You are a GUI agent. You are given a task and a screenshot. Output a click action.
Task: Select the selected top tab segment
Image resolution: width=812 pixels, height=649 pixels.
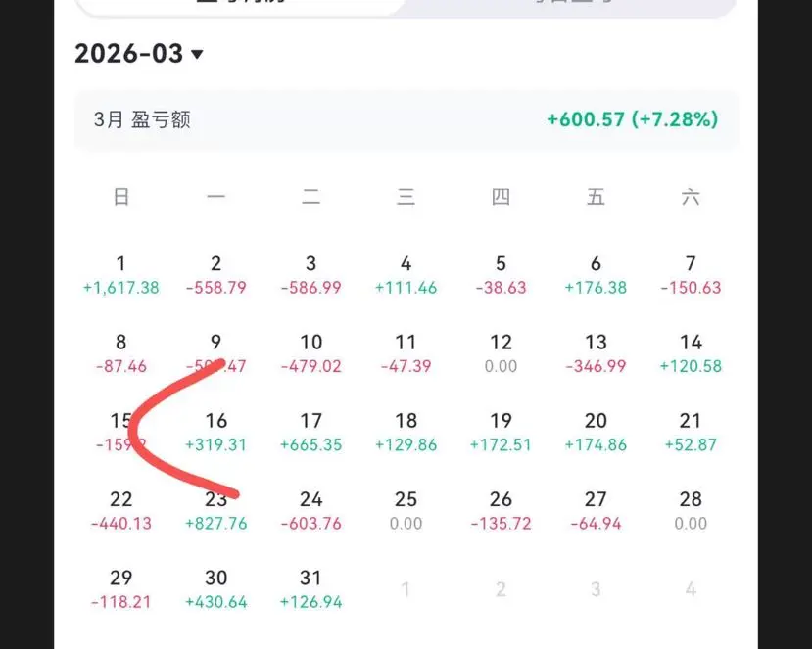point(241,5)
